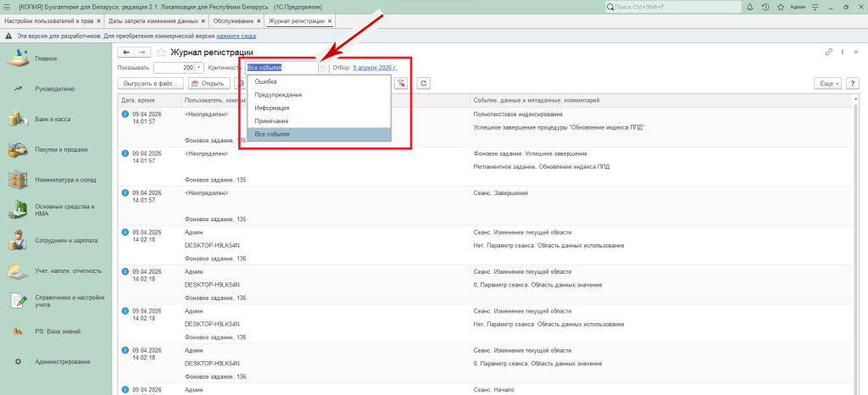The width and height of the screenshot is (868, 395).
Task: Select Ошибка in the dropdown list
Action: 266,81
